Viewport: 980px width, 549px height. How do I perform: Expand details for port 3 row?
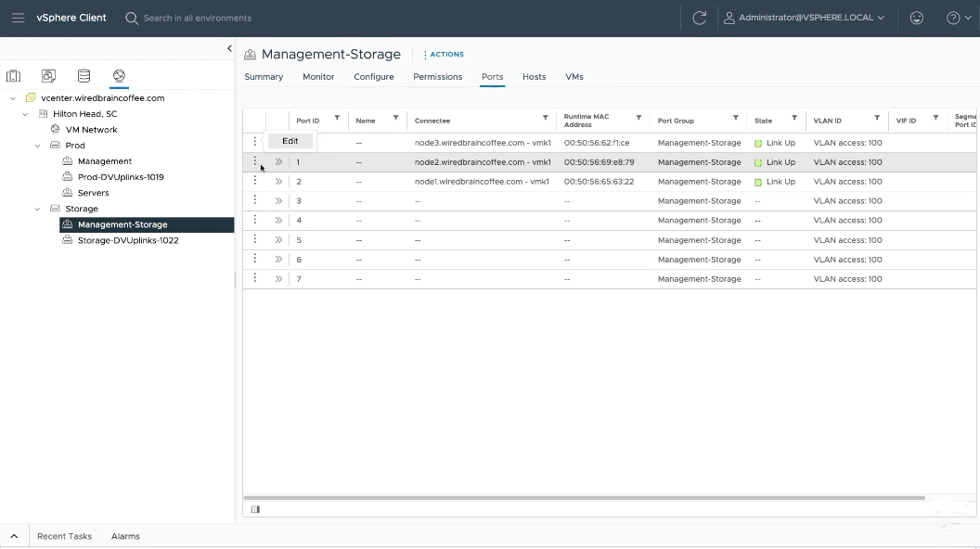(278, 201)
